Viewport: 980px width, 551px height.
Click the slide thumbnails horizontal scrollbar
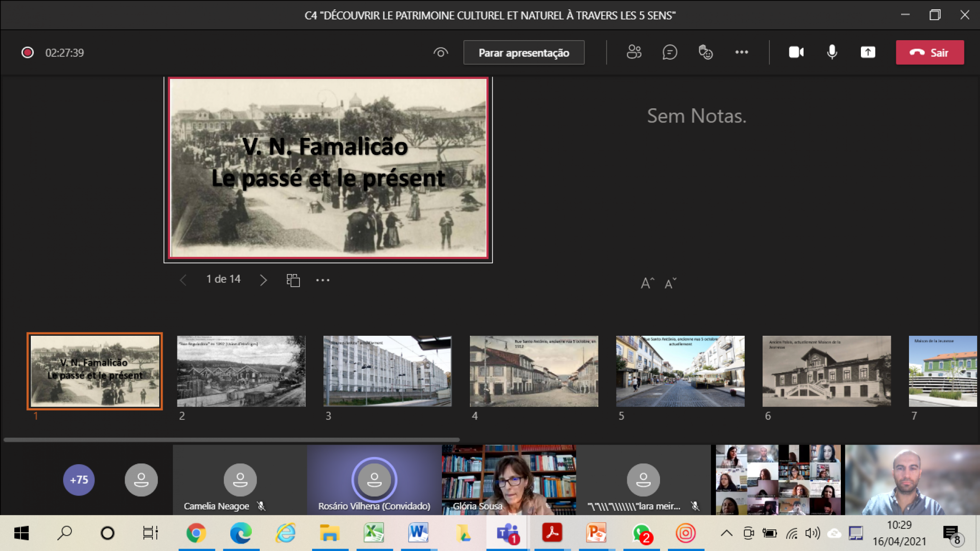(x=231, y=440)
